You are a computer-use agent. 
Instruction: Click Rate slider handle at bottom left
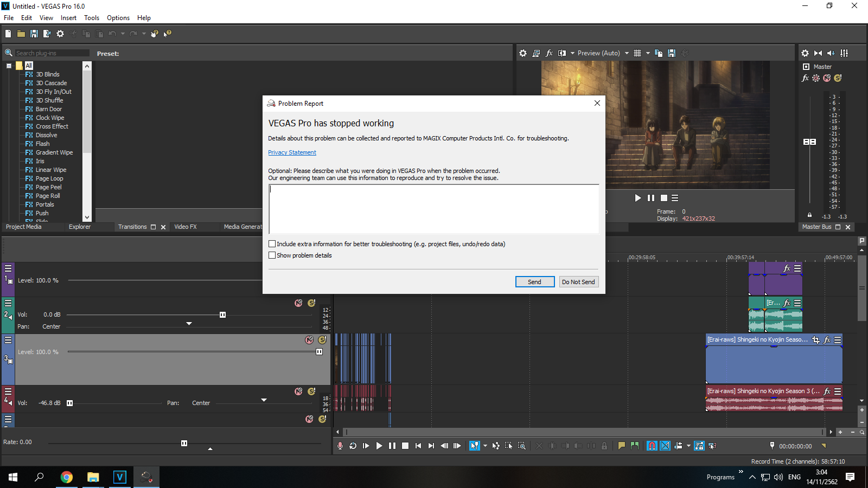(x=184, y=443)
